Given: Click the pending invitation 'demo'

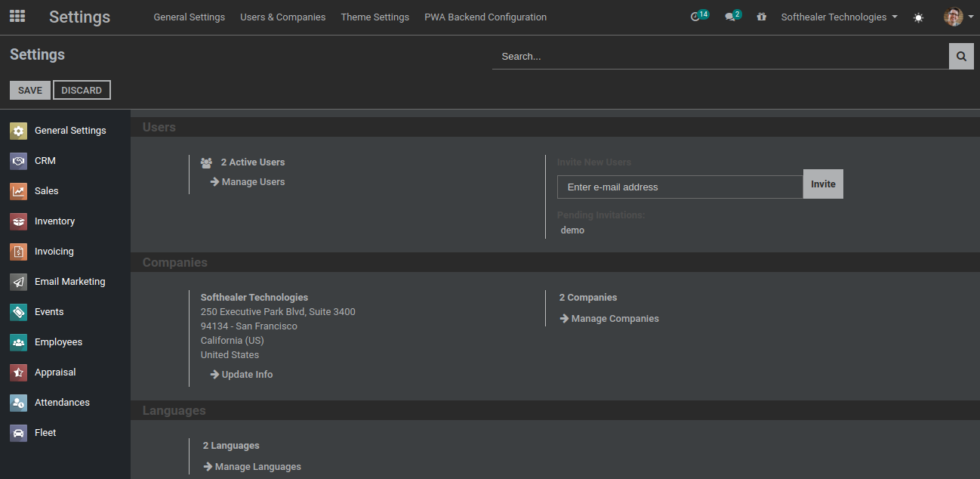Looking at the screenshot, I should tap(572, 230).
